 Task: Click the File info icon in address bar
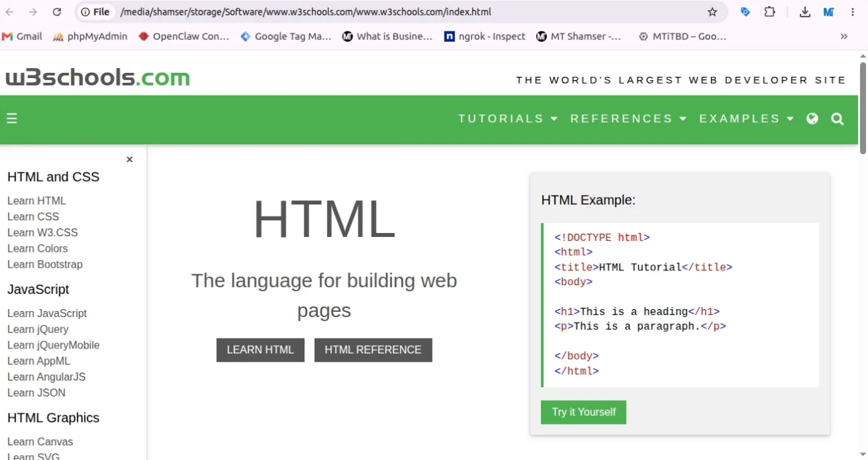pos(95,12)
